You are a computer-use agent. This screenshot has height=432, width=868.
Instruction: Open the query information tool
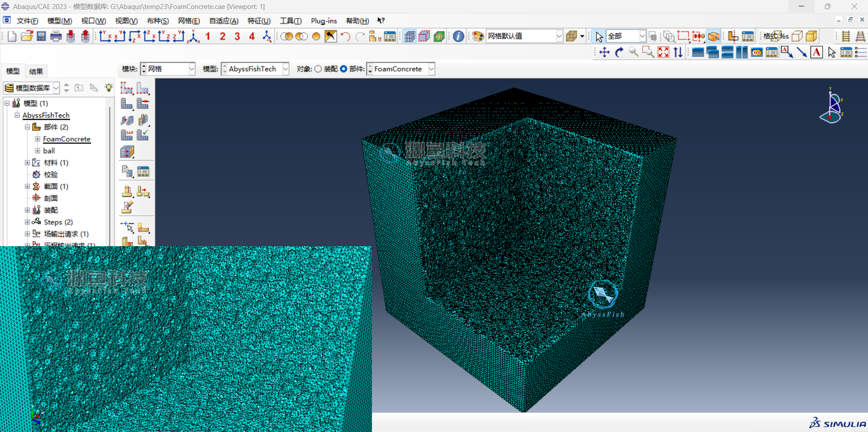tap(458, 36)
